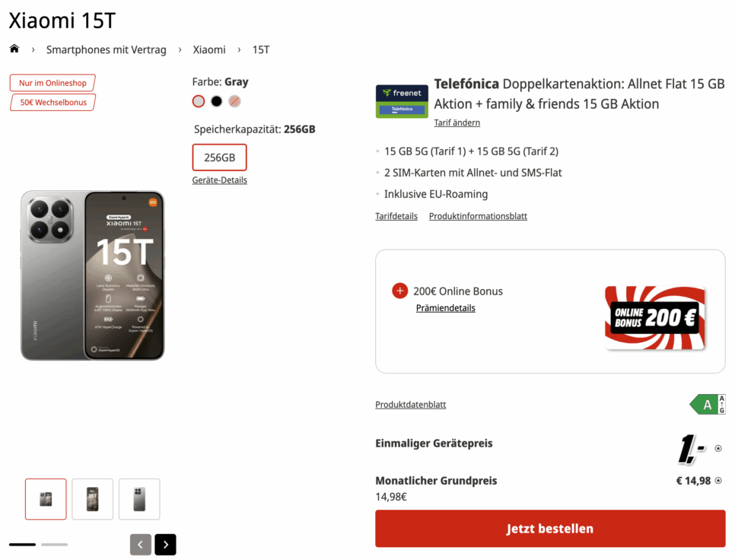738x560 pixels.
Task: Expand the Geräte-Details section
Action: pyautogui.click(x=219, y=180)
